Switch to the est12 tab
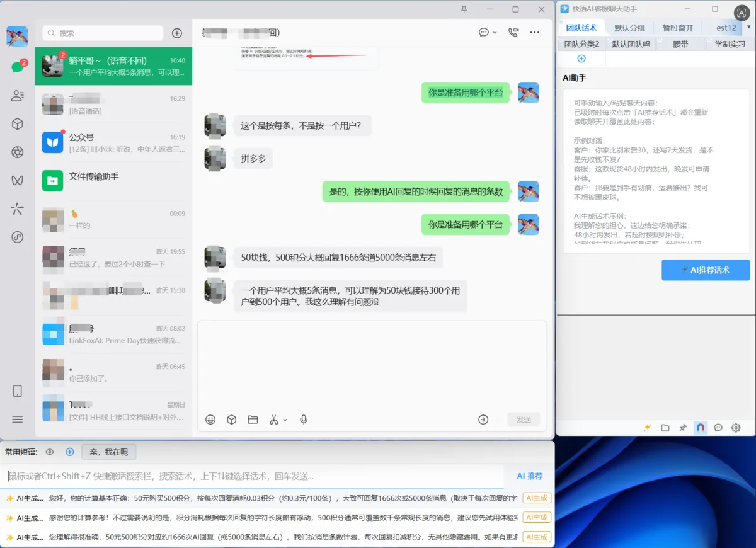Viewport: 756px width, 548px height. pos(726,28)
